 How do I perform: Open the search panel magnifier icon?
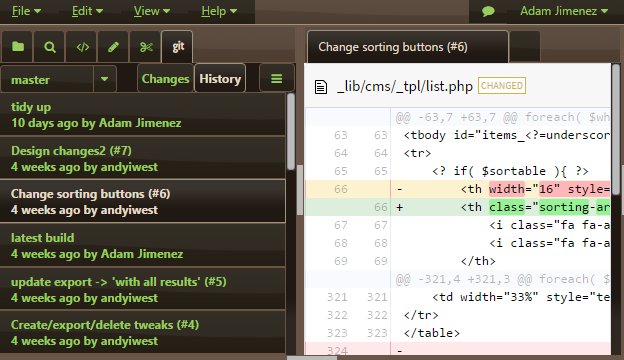tap(50, 47)
